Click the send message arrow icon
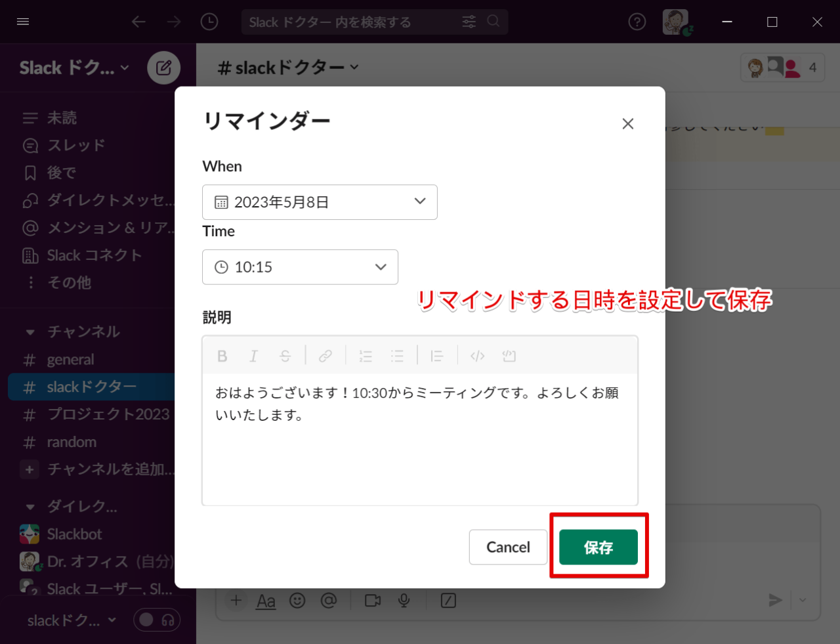Screen dimensions: 840x644 [x=775, y=600]
